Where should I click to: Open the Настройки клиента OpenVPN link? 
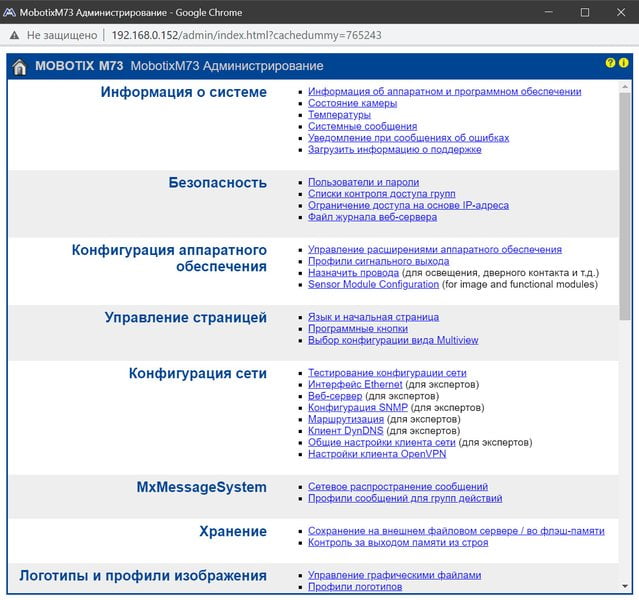pyautogui.click(x=377, y=454)
